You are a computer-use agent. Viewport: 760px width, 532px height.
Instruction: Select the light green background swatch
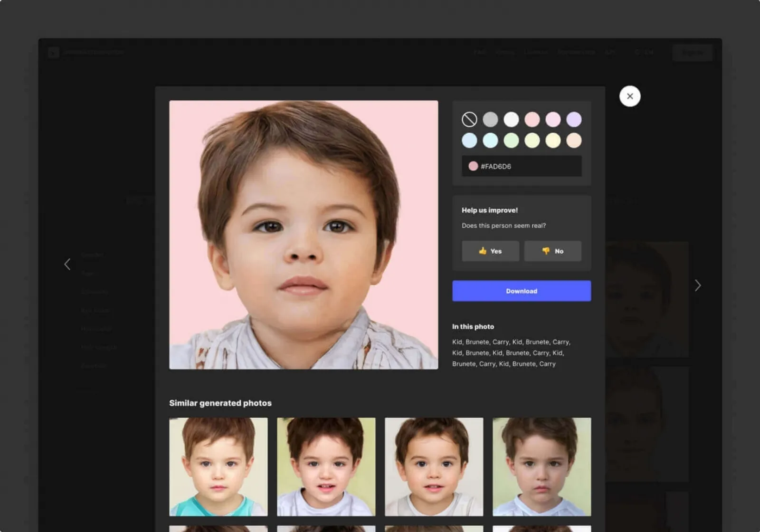511,140
